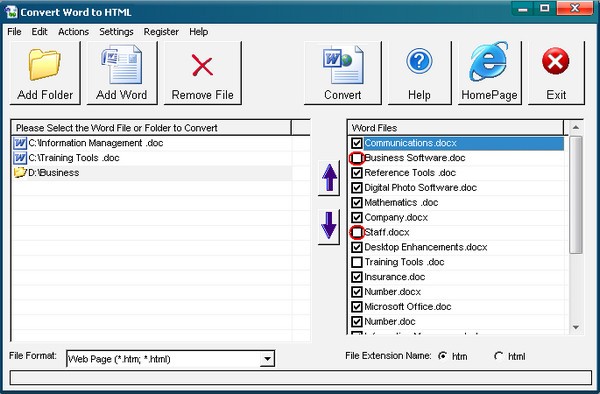The image size is (600, 394).
Task: Enable the Staff.docx checkbox
Action: tap(357, 232)
